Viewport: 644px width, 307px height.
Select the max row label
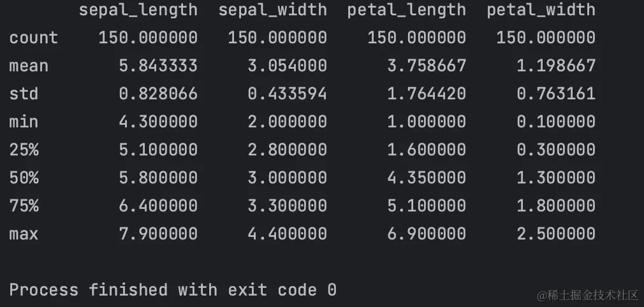24,234
